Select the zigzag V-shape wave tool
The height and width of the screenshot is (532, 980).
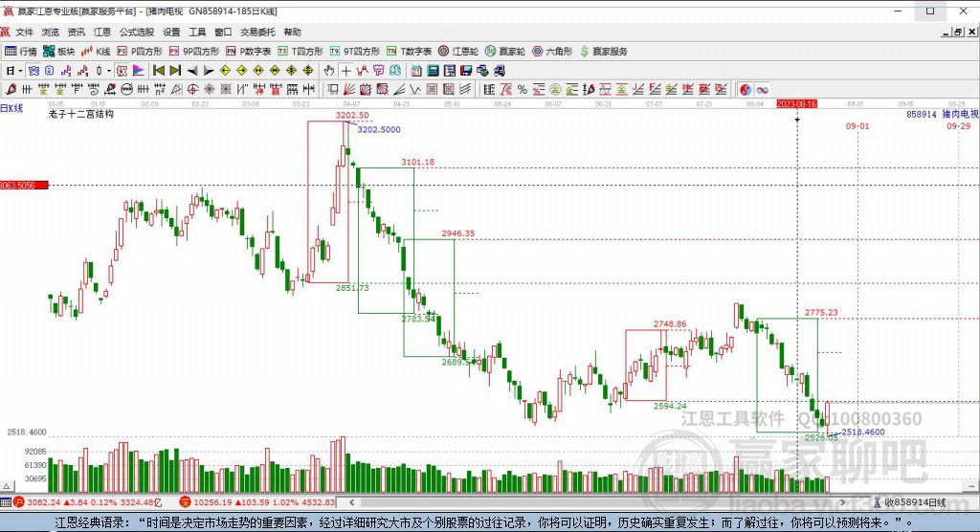coord(415,89)
